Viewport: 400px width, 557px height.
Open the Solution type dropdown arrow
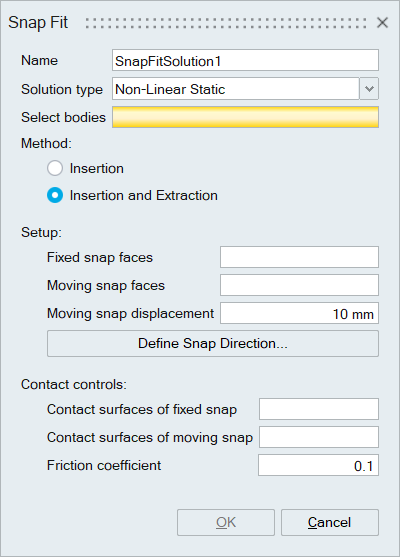tap(369, 89)
